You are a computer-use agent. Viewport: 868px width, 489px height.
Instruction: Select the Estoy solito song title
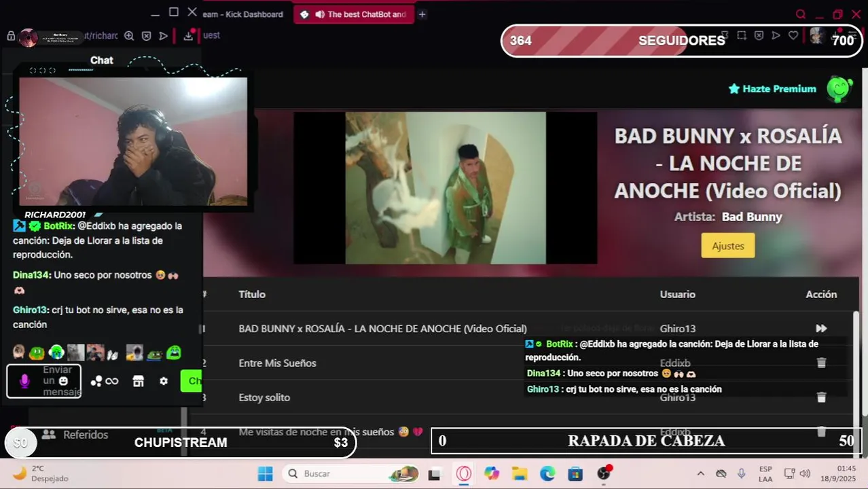264,397
